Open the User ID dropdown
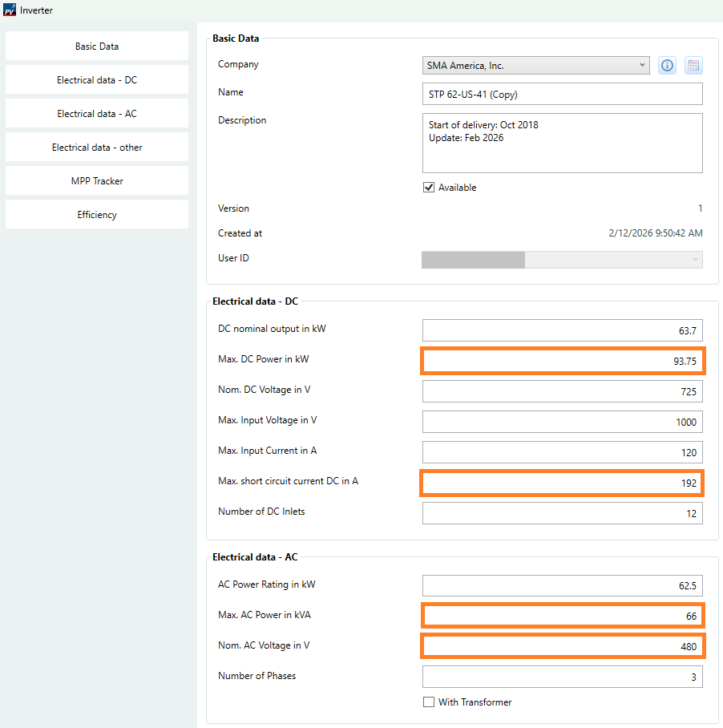 point(562,259)
